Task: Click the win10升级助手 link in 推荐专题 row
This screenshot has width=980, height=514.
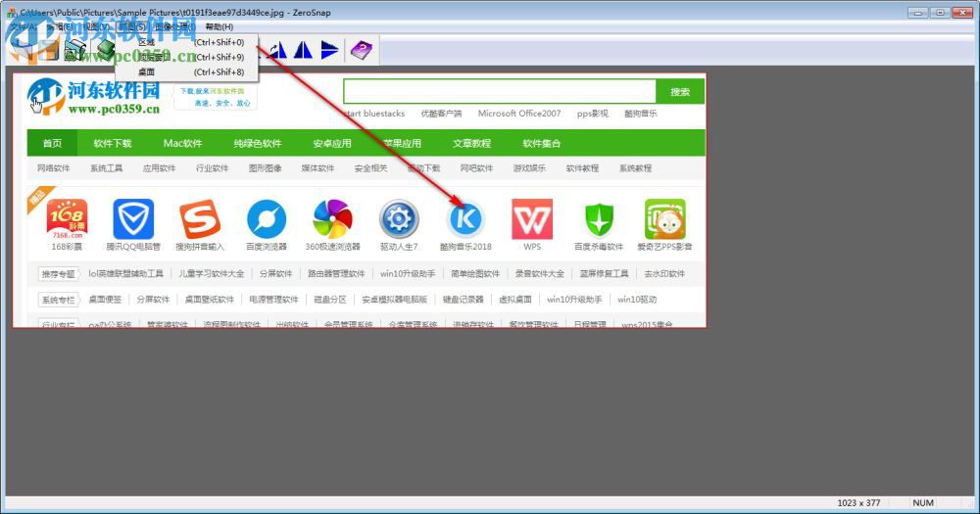Action: [x=408, y=273]
